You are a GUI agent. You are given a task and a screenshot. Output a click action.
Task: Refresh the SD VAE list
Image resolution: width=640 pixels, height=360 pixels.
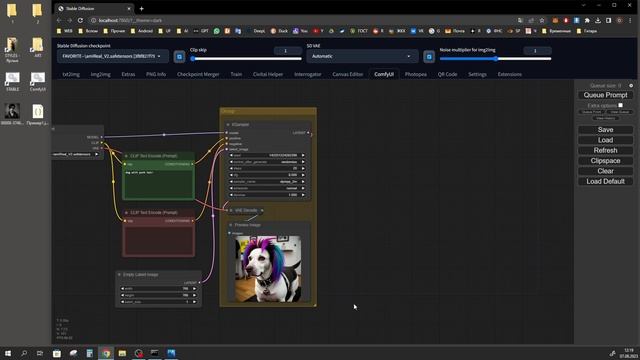429,57
